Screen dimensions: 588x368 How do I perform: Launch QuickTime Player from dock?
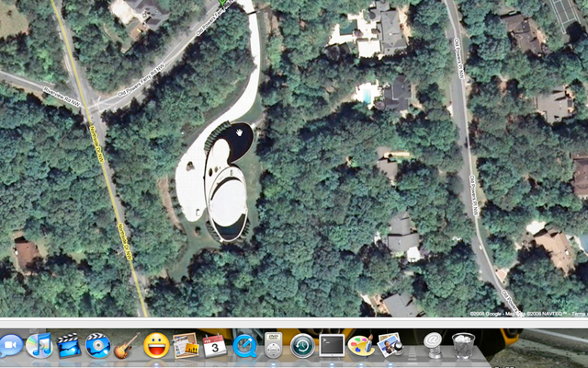tap(244, 346)
